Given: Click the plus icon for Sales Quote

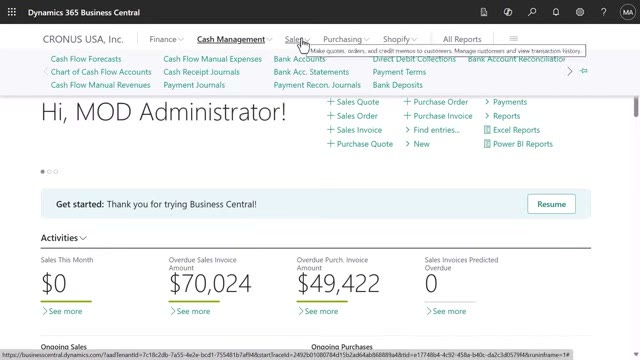Looking at the screenshot, I should 331,102.
